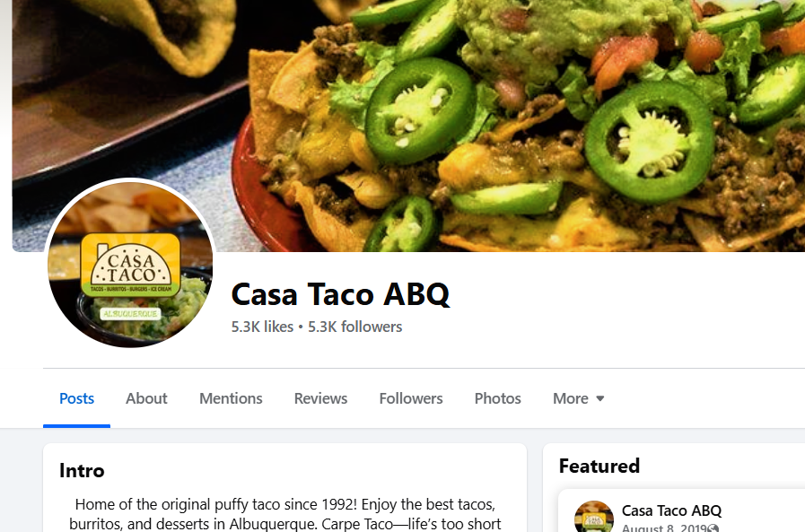This screenshot has width=805, height=532.
Task: Go to the Reviews tab
Action: click(320, 398)
